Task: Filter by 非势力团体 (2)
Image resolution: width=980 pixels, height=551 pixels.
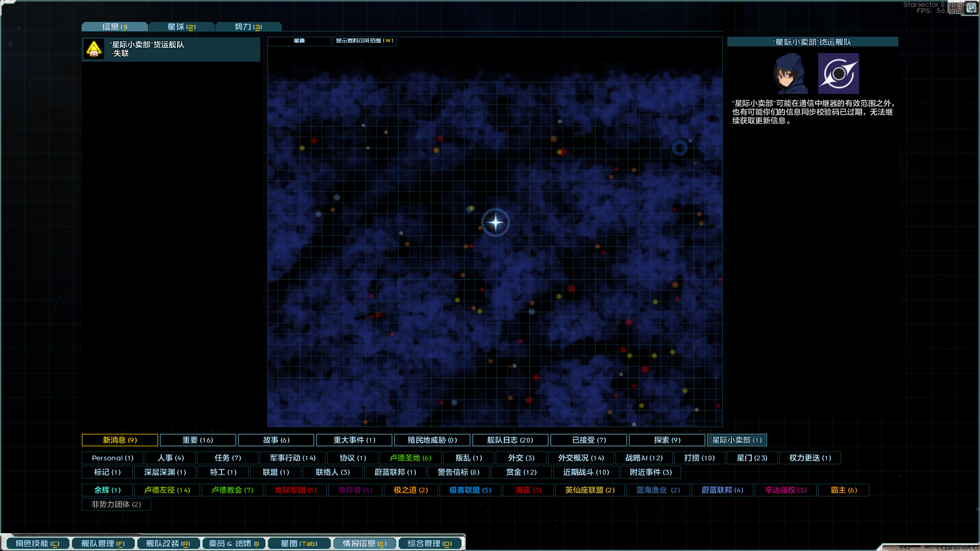Action: click(116, 504)
